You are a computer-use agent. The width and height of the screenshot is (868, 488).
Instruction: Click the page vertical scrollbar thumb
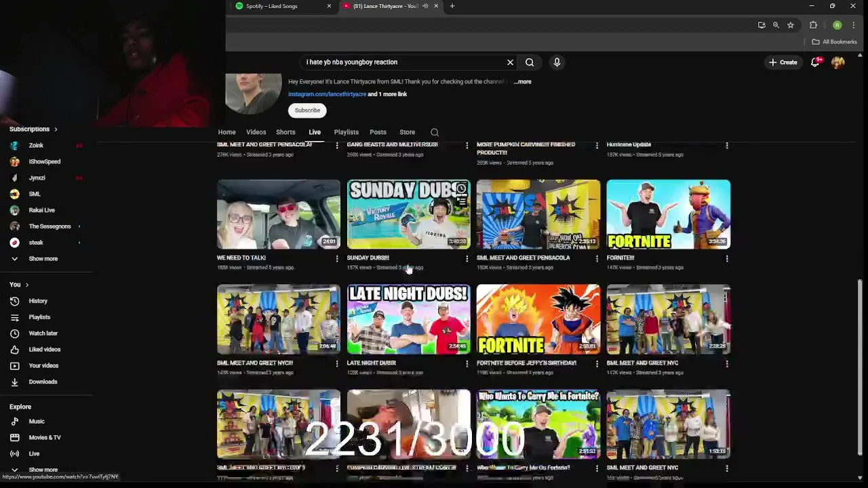pos(860,366)
